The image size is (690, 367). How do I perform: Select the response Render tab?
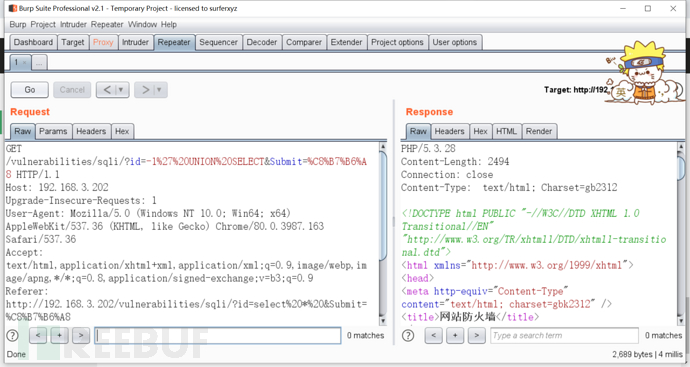pos(539,131)
